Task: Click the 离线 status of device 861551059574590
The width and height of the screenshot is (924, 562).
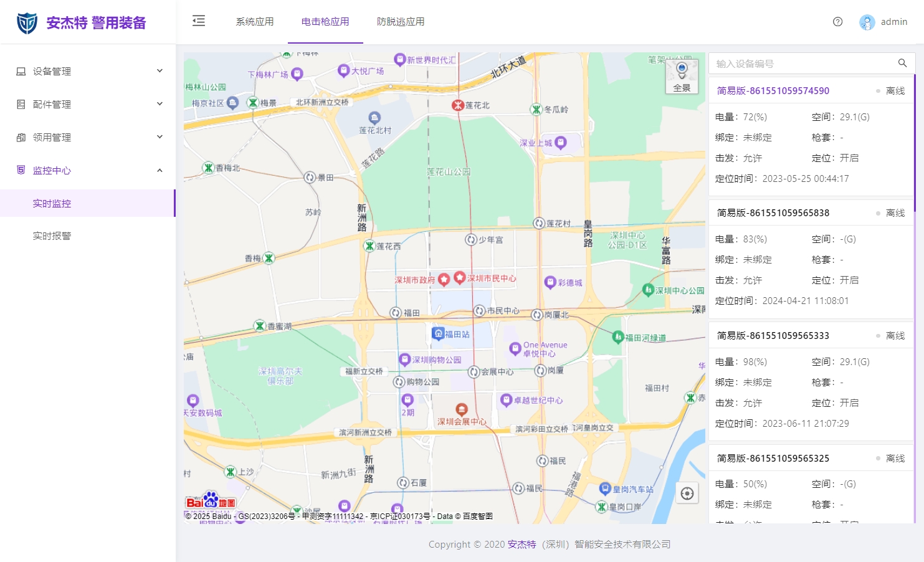Action: coord(895,91)
